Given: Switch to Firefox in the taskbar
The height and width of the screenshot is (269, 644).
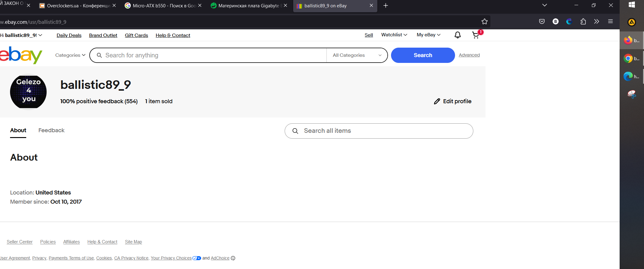Looking at the screenshot, I should tap(632, 40).
